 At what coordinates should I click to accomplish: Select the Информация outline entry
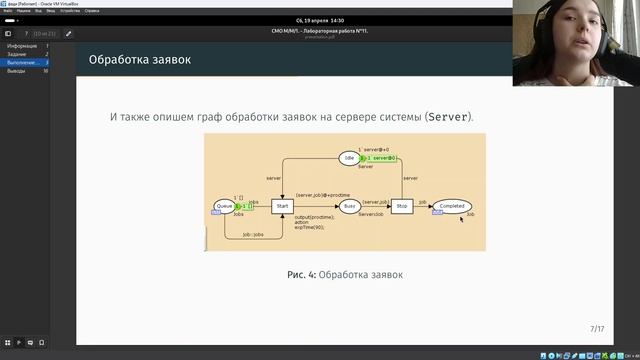coord(25,46)
